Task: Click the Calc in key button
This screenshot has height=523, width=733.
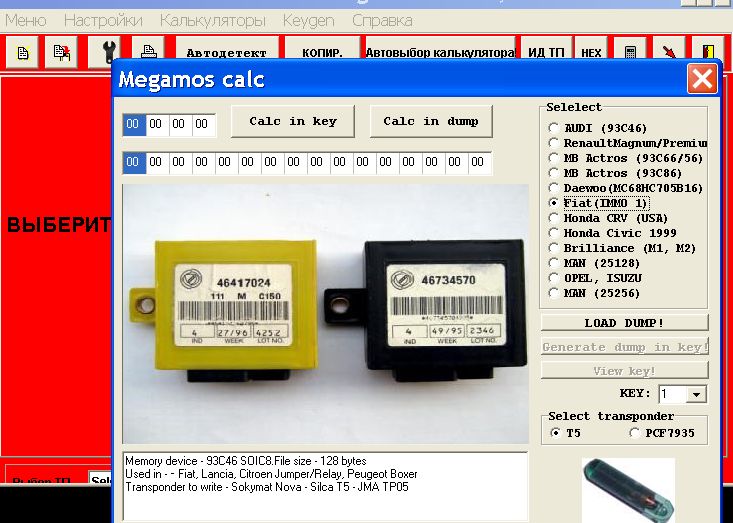Action: 293,122
